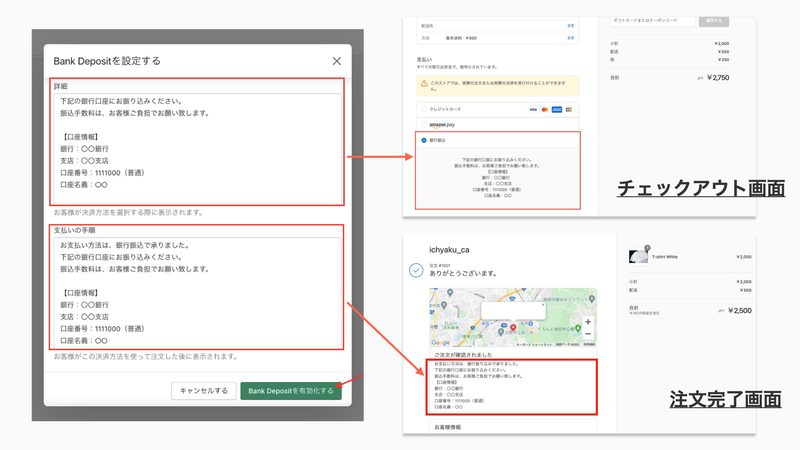The image size is (800, 450).
Task: Click the お客様情報 section heading
Action: [x=447, y=427]
